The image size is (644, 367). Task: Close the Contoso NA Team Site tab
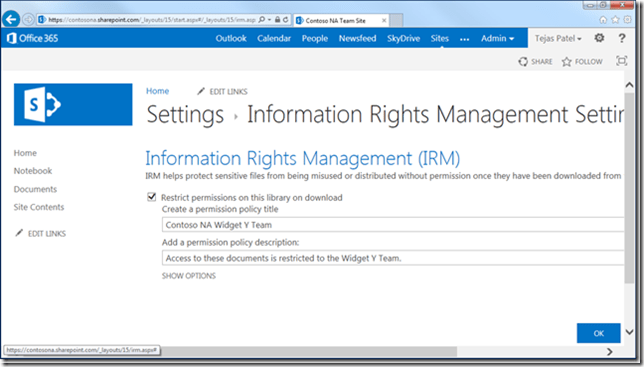384,20
